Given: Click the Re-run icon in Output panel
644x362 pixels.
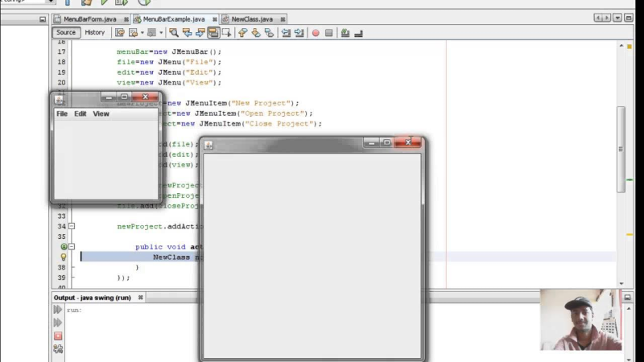Looking at the screenshot, I should 57,310.
